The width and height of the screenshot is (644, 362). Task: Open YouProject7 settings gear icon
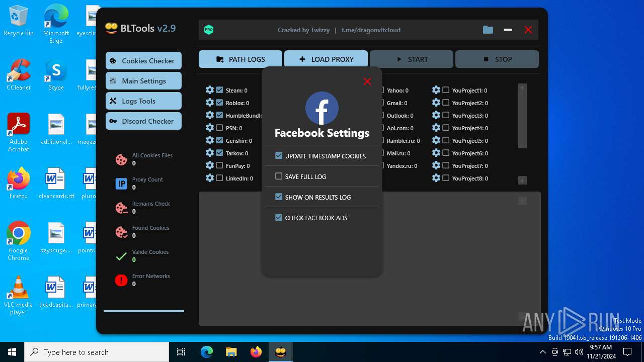coord(436,165)
